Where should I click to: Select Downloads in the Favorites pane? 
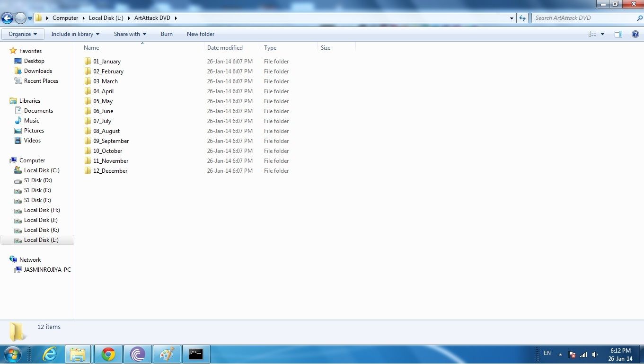coord(38,71)
